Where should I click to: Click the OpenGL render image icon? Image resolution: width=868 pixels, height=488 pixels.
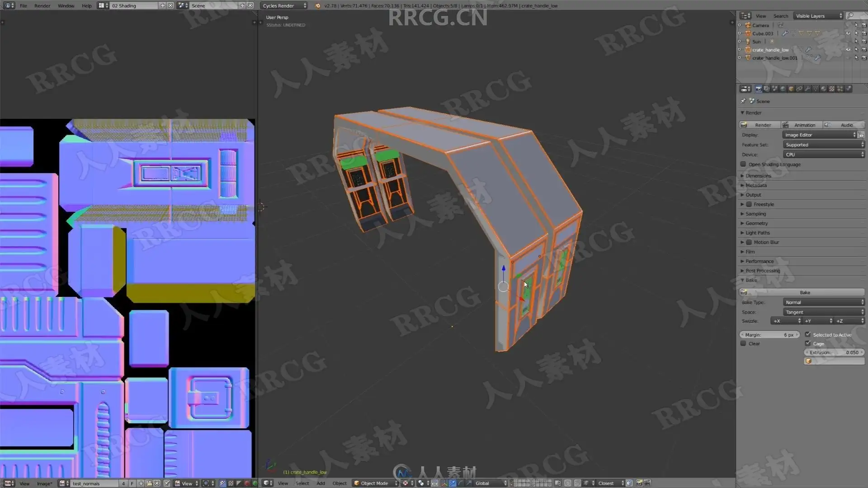pyautogui.click(x=639, y=483)
